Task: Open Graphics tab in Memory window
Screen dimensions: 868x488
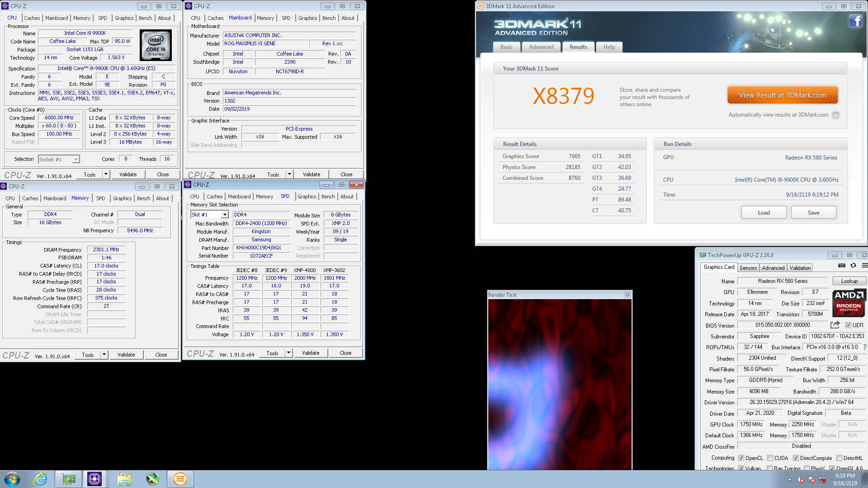Action: 123,198
